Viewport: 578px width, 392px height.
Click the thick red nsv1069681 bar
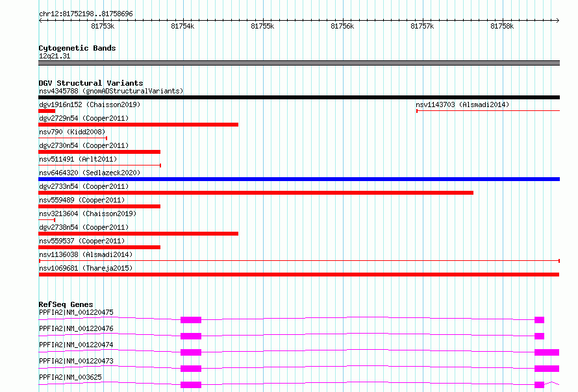299,275
